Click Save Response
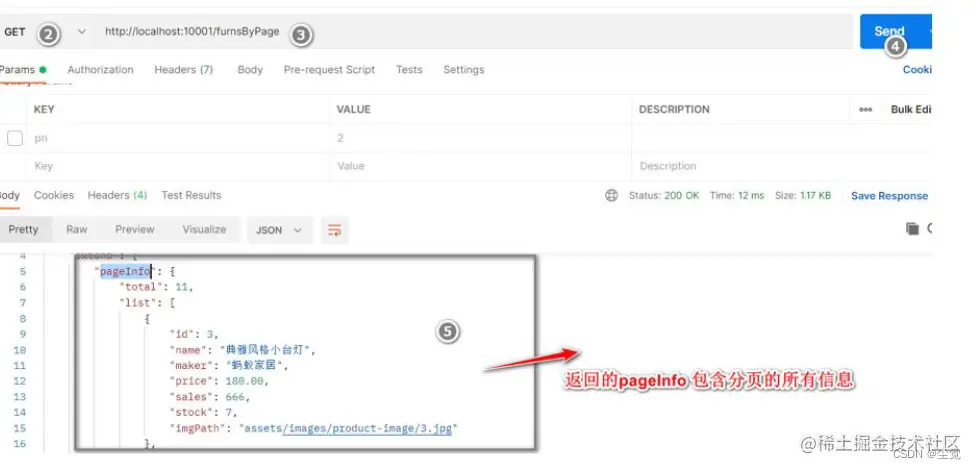This screenshot has width=976, height=469. pos(889,196)
